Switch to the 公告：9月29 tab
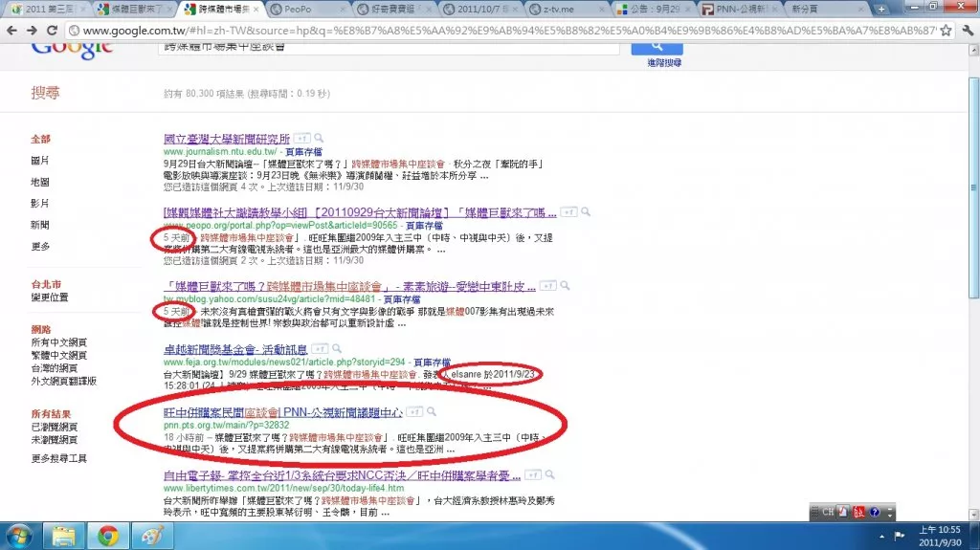The width and height of the screenshot is (980, 550). [x=653, y=9]
